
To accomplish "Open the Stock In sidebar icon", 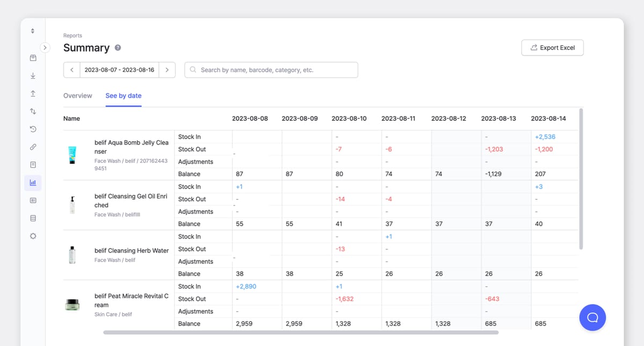I will tap(33, 75).
